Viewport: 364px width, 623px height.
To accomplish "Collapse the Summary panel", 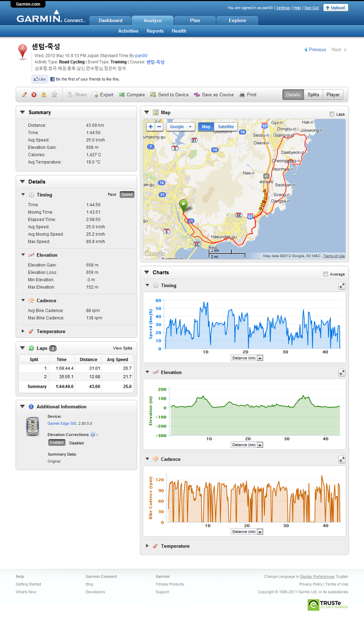I will [22, 112].
